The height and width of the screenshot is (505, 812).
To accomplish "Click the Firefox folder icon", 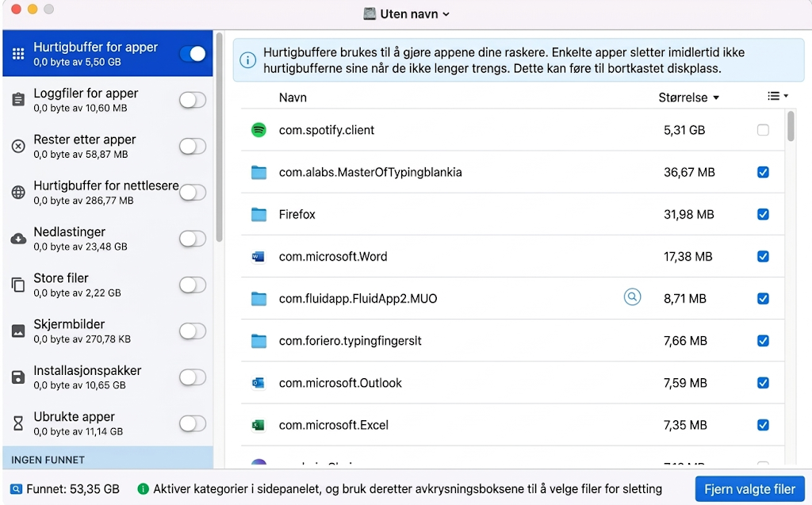I will click(x=259, y=214).
